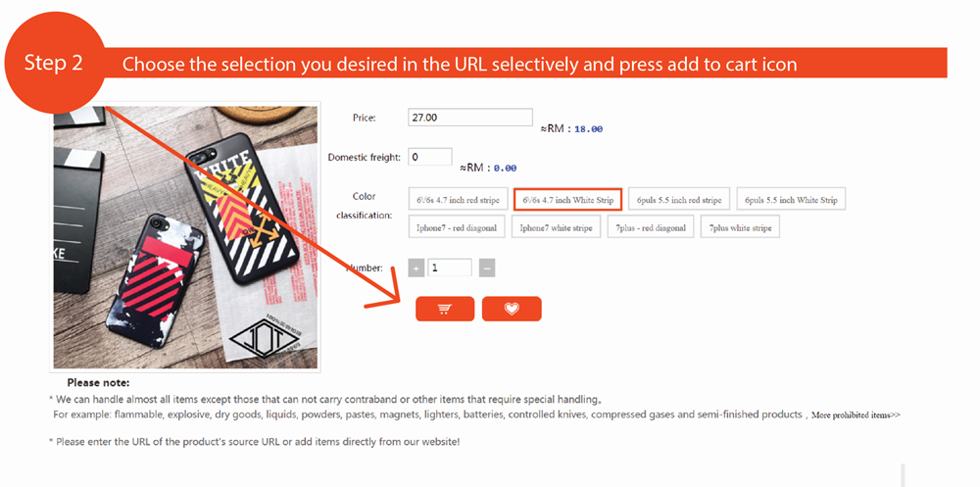The width and height of the screenshot is (980, 487).
Task: Click the Number quantity input box
Action: [x=450, y=268]
